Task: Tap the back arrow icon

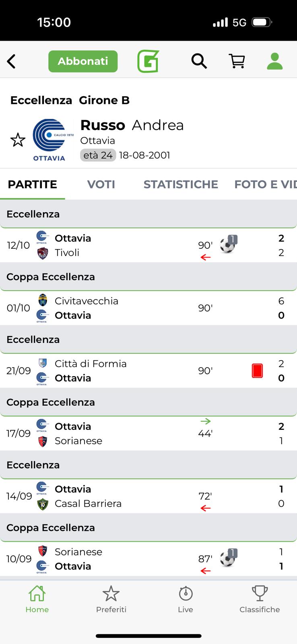Action: 12,62
